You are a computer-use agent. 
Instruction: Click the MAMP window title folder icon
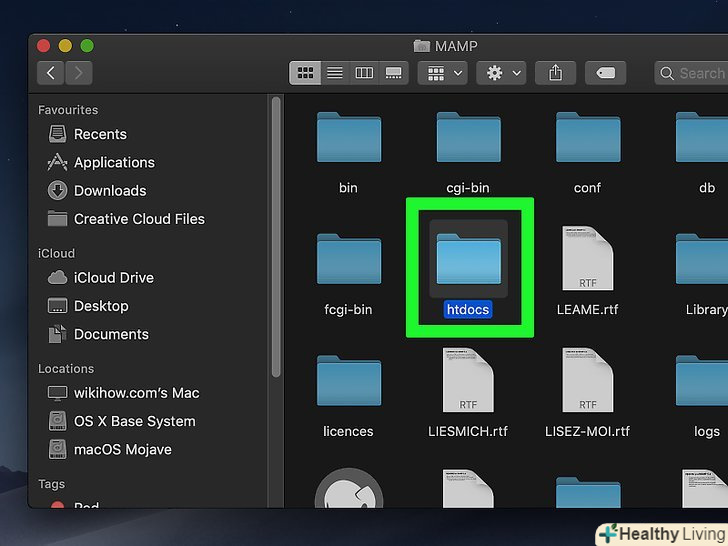coord(422,46)
